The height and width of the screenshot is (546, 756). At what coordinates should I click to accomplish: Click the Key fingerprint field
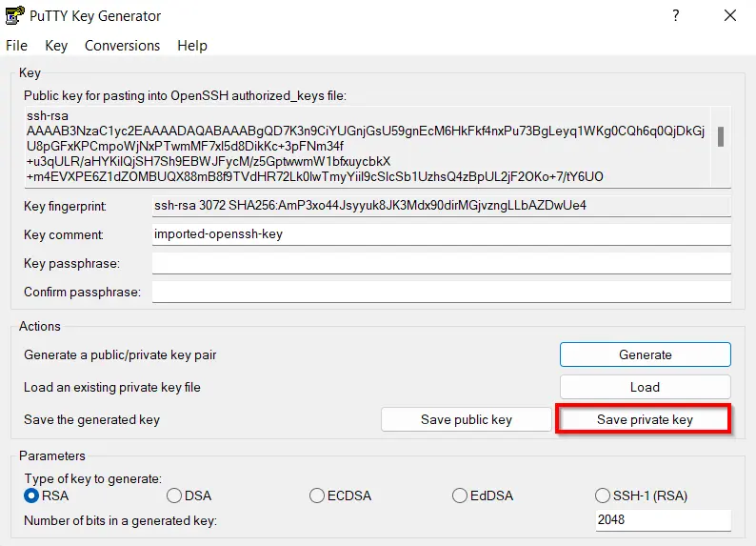pyautogui.click(x=442, y=206)
